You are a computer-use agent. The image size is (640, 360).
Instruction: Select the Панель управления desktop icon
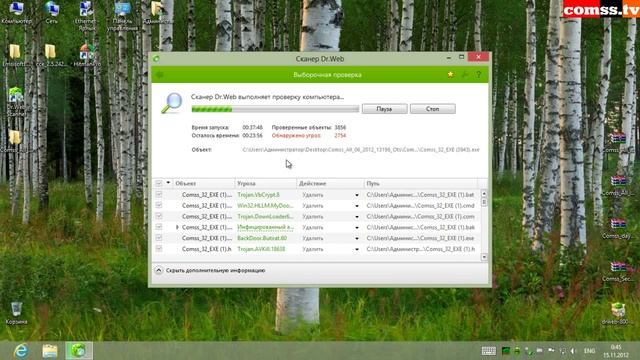[x=122, y=16]
